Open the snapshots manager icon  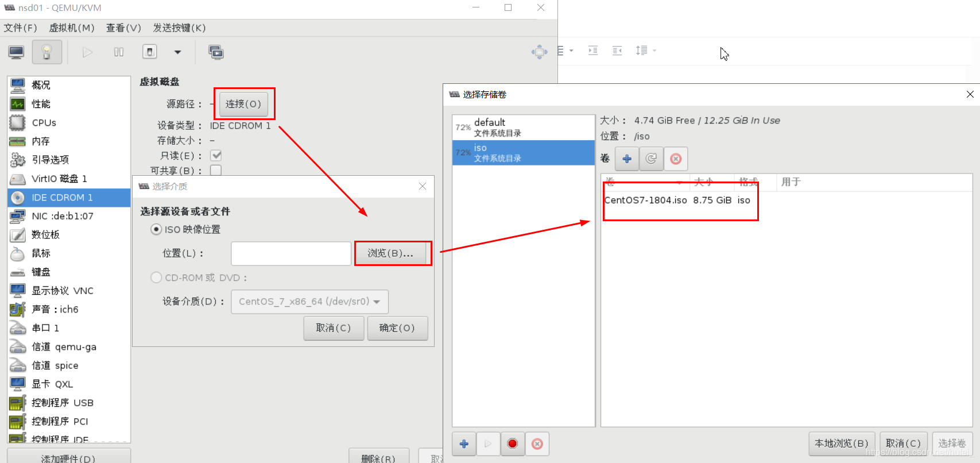(x=216, y=52)
